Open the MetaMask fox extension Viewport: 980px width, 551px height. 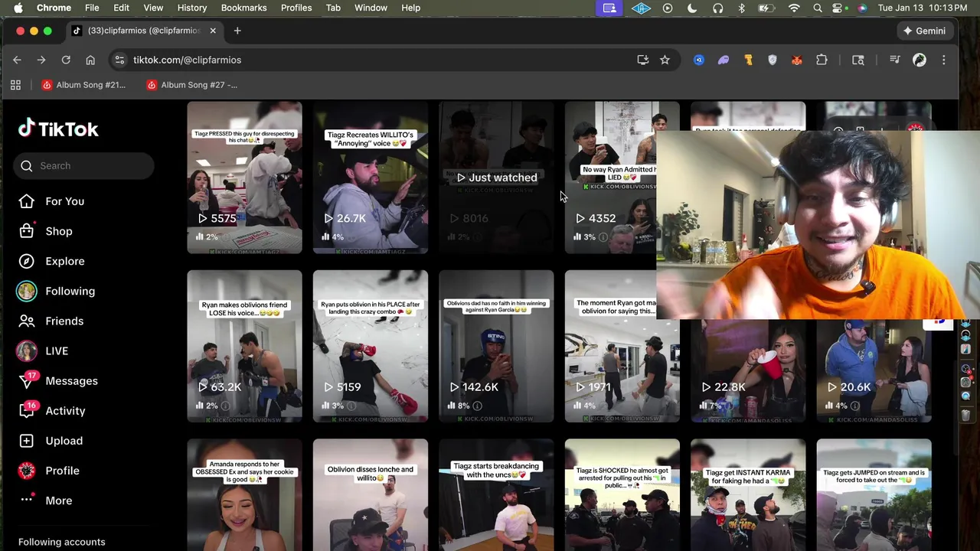797,60
